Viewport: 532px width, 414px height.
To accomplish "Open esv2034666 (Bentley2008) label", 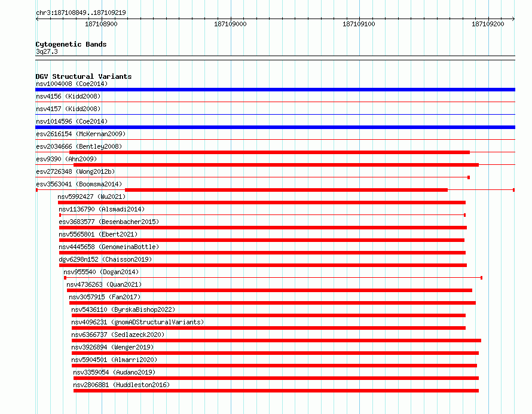I will 79,146.
